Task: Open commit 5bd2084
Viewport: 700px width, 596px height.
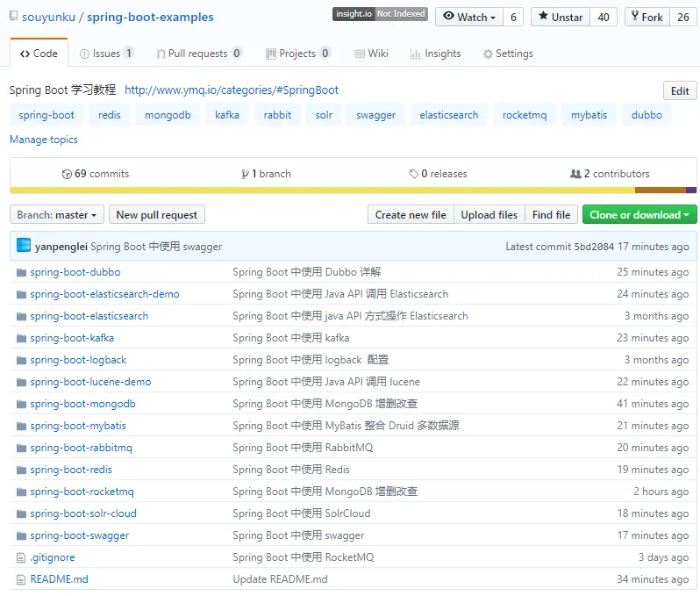Action: pos(594,247)
